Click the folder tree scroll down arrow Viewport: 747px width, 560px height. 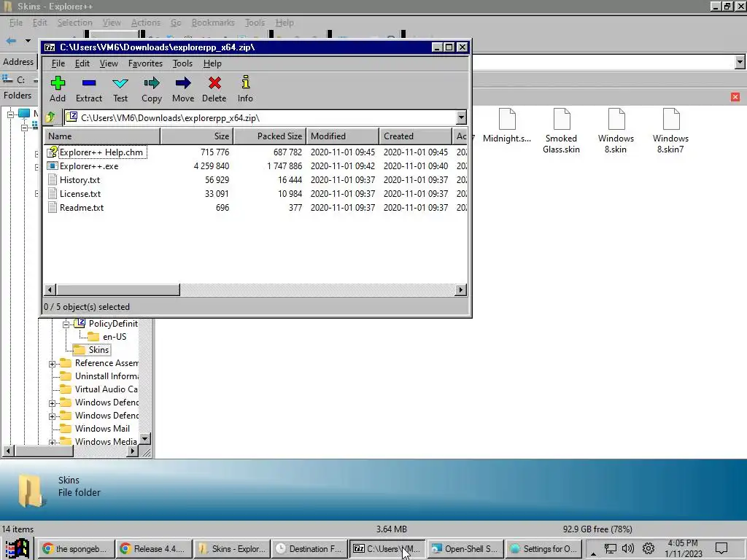point(145,438)
